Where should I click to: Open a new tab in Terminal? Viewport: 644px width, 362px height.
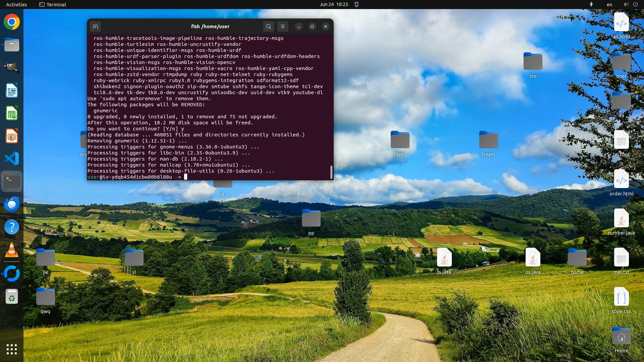click(95, 26)
